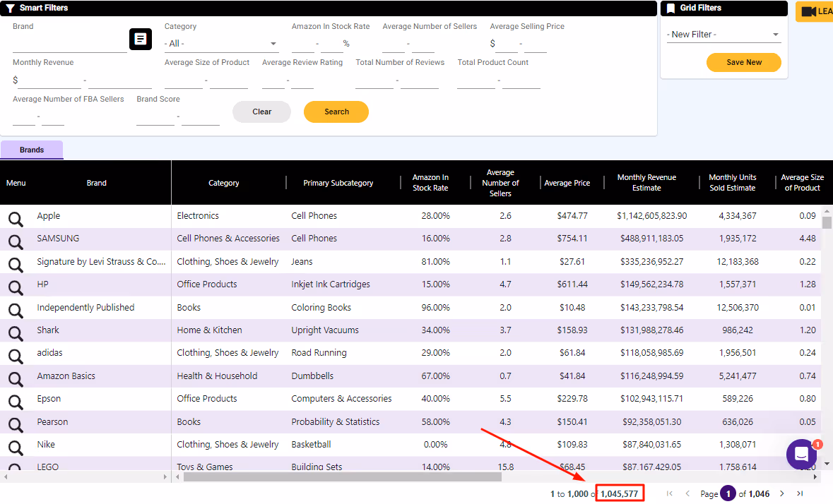Click the Apple brand cell
The height and width of the screenshot is (504, 833).
click(48, 216)
